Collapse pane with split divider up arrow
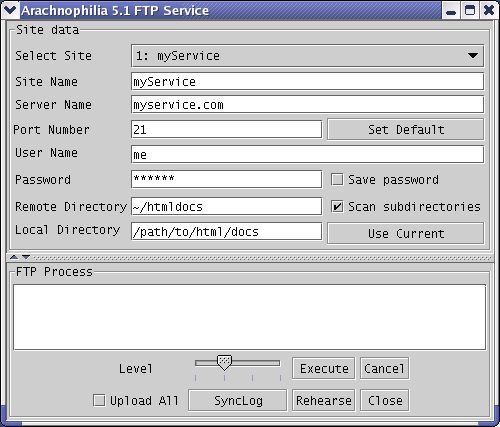 point(14,257)
